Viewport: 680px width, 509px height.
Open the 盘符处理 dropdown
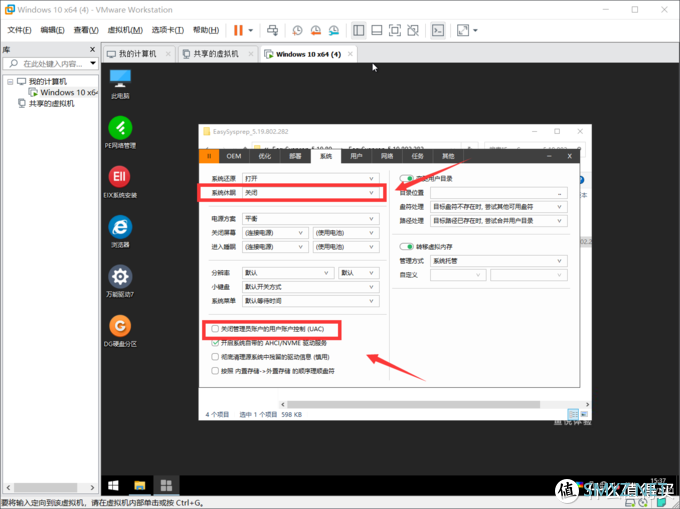click(499, 207)
